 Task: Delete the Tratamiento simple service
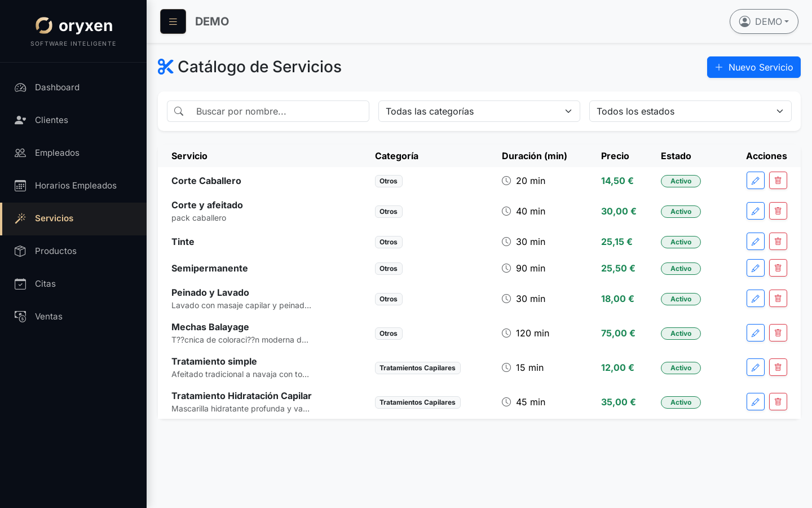point(778,367)
